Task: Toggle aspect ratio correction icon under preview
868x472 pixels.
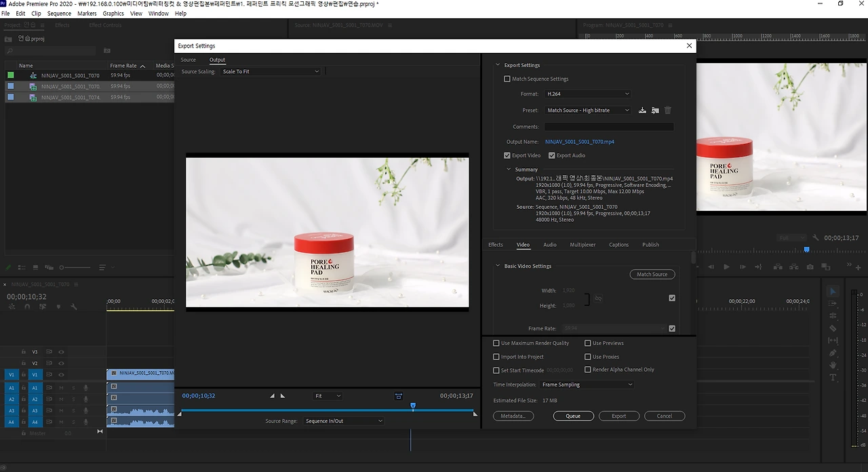Action: click(x=399, y=396)
